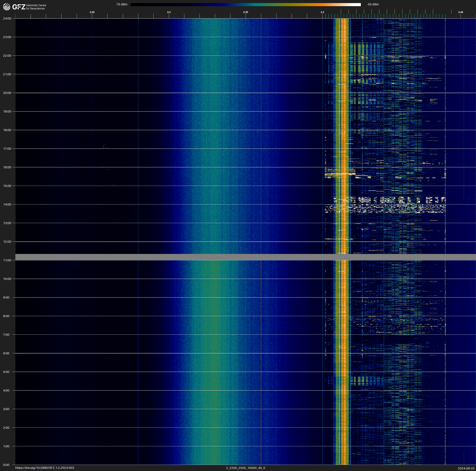Click the -75 dBm scale label
Screen dimensions: 476x471
tap(121, 4)
